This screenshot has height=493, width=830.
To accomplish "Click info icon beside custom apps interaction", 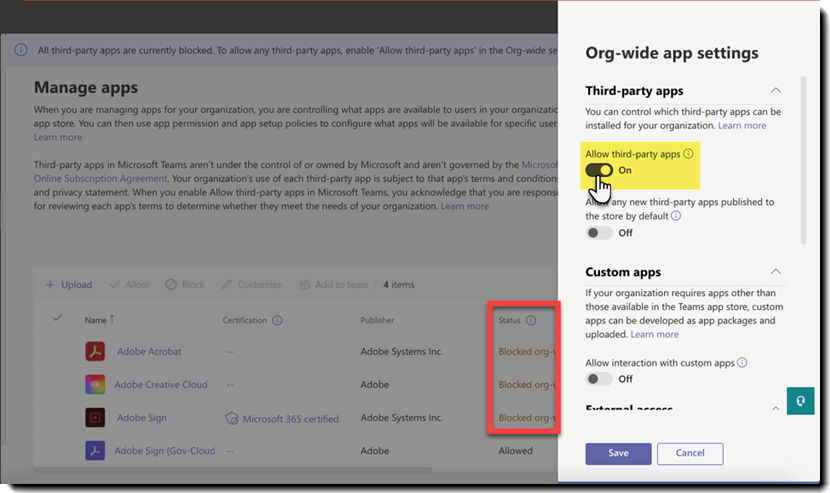I will [x=742, y=362].
